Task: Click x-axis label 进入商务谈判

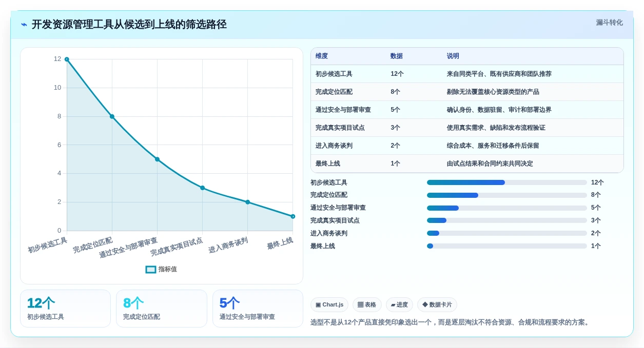Action: [228, 245]
